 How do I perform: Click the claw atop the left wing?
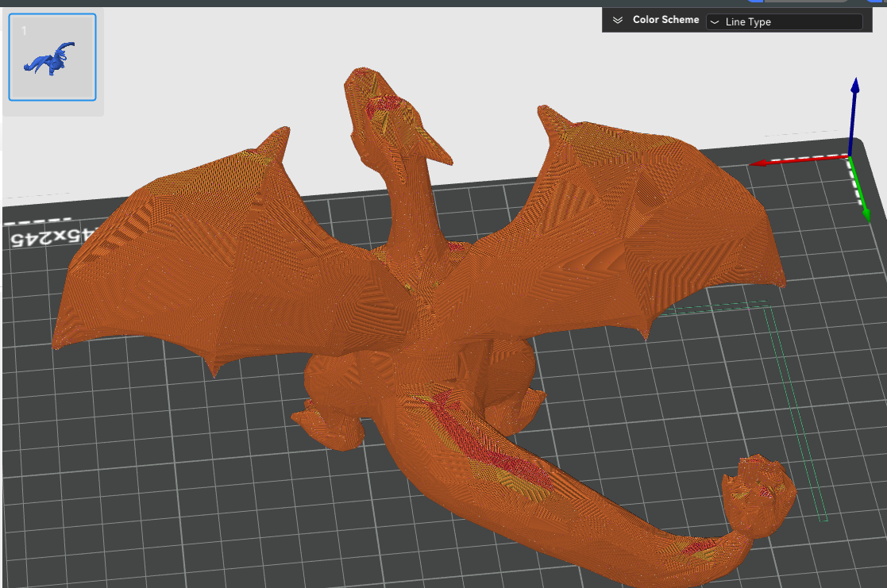(x=277, y=144)
